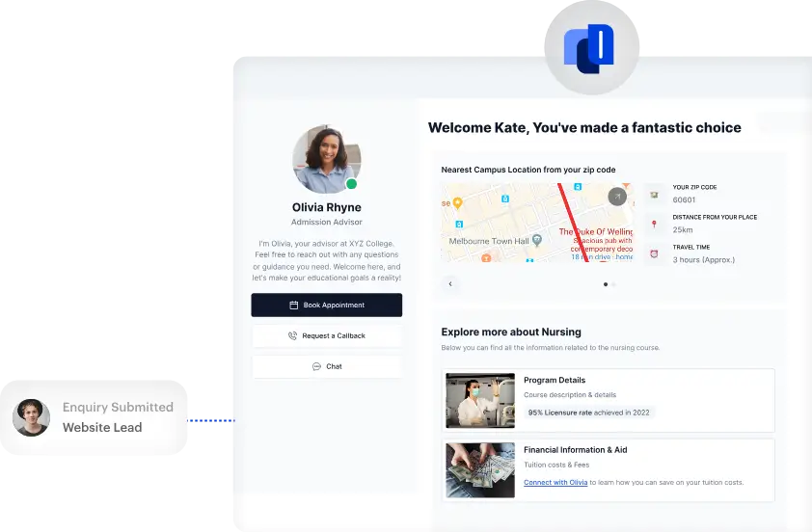Go to previous slide with left chevron
The height and width of the screenshot is (532, 812).
pos(450,284)
